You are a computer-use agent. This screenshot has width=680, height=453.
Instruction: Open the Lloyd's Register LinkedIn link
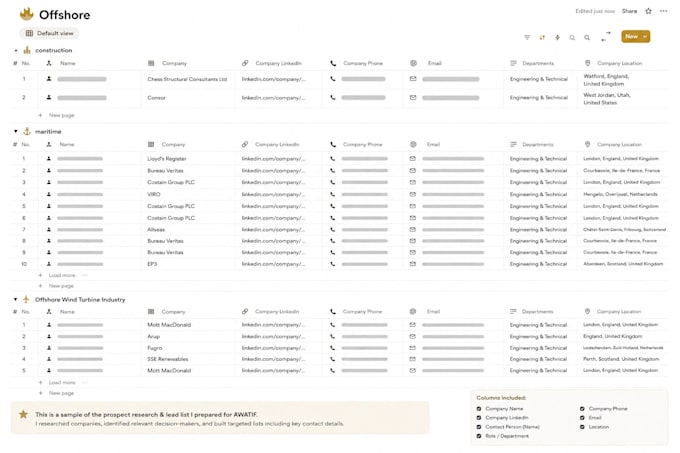(x=274, y=159)
